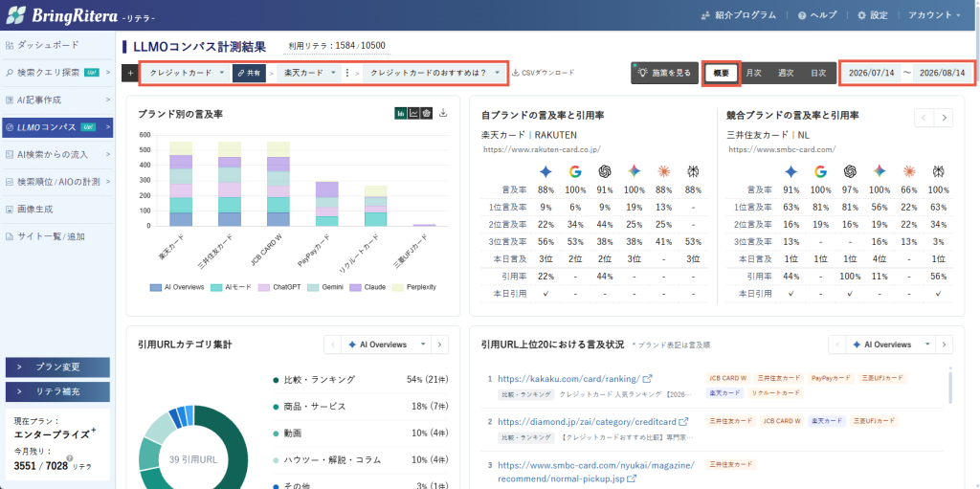
Task: Open 設定 gear in the header
Action: pyautogui.click(x=873, y=15)
